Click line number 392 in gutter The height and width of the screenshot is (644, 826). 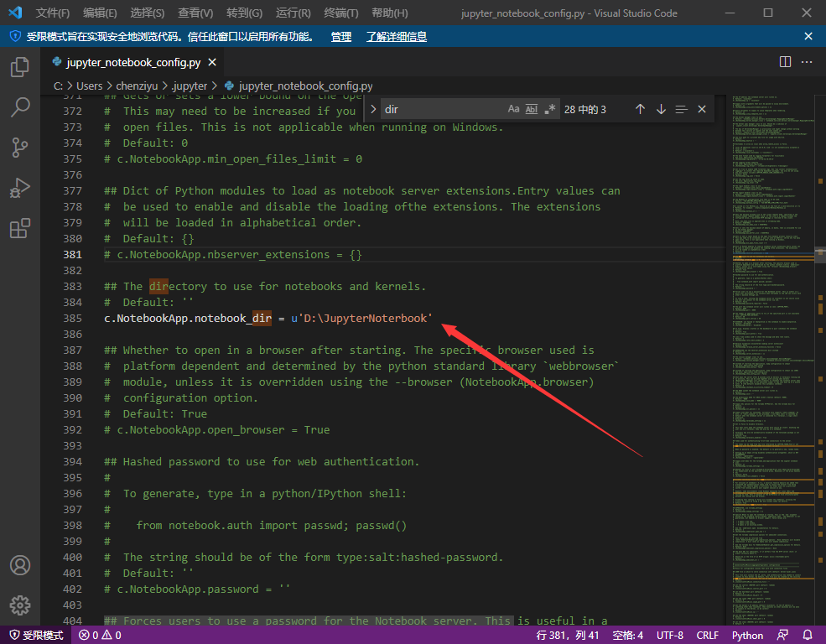click(x=73, y=429)
